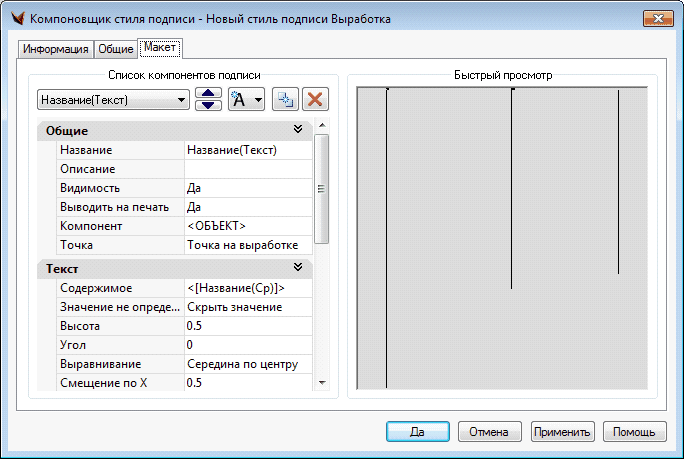Screen dimensions: 684x459
Task: Select the Макет tab
Action: [160, 48]
